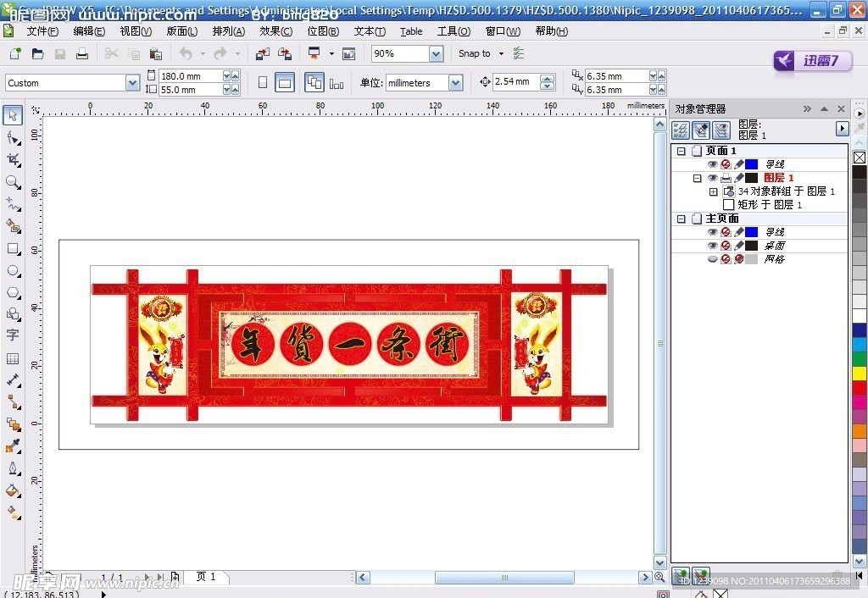The width and height of the screenshot is (868, 598).
Task: Switch page to landscape orientation
Action: point(286,83)
